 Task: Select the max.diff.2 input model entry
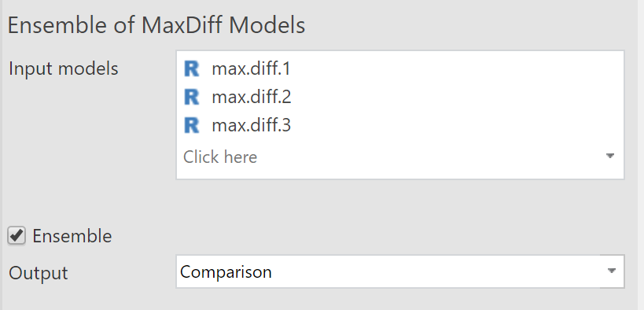click(x=252, y=97)
